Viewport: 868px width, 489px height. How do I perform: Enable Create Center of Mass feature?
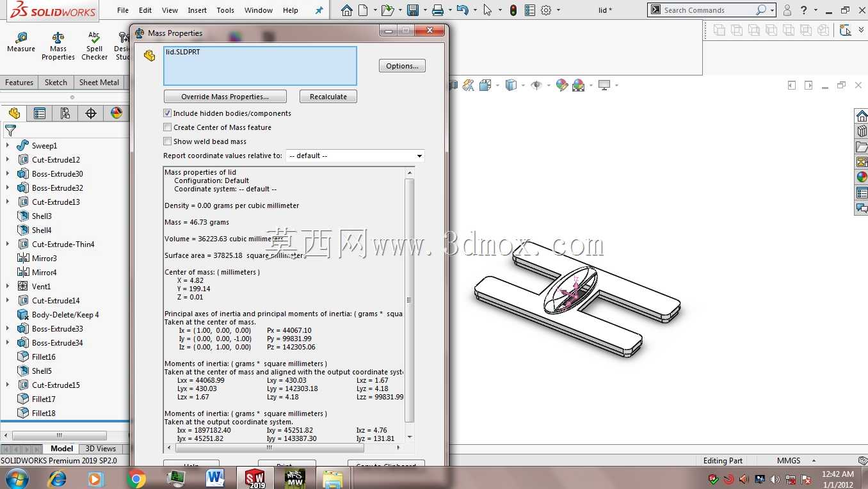click(x=168, y=127)
